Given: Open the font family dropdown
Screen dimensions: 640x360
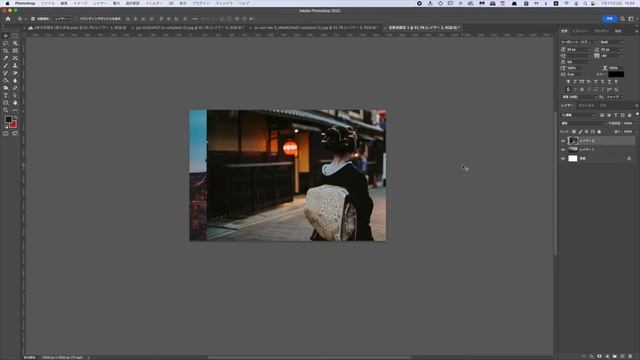Looking at the screenshot, I should pyautogui.click(x=579, y=42).
